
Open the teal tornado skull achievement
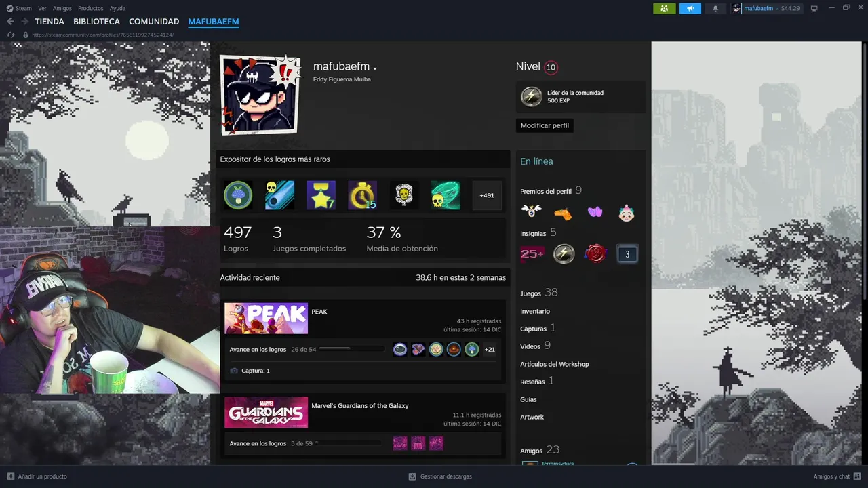446,195
